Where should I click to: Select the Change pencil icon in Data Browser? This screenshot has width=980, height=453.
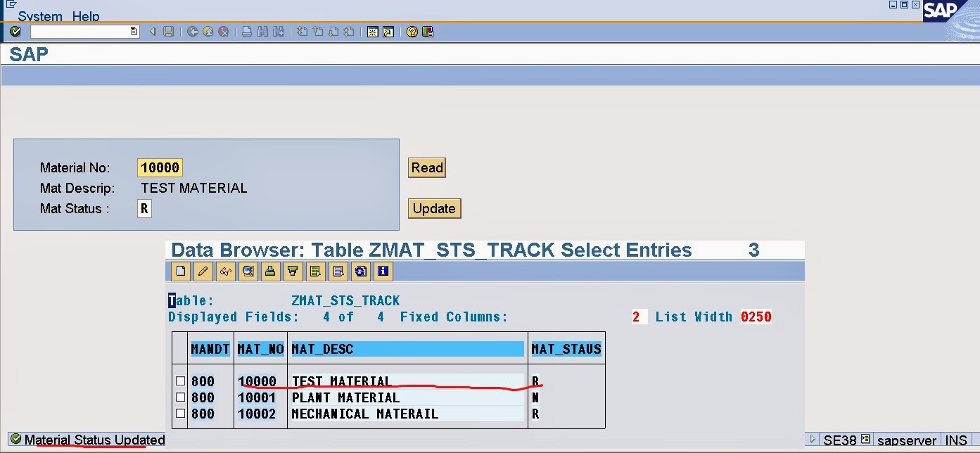(203, 271)
